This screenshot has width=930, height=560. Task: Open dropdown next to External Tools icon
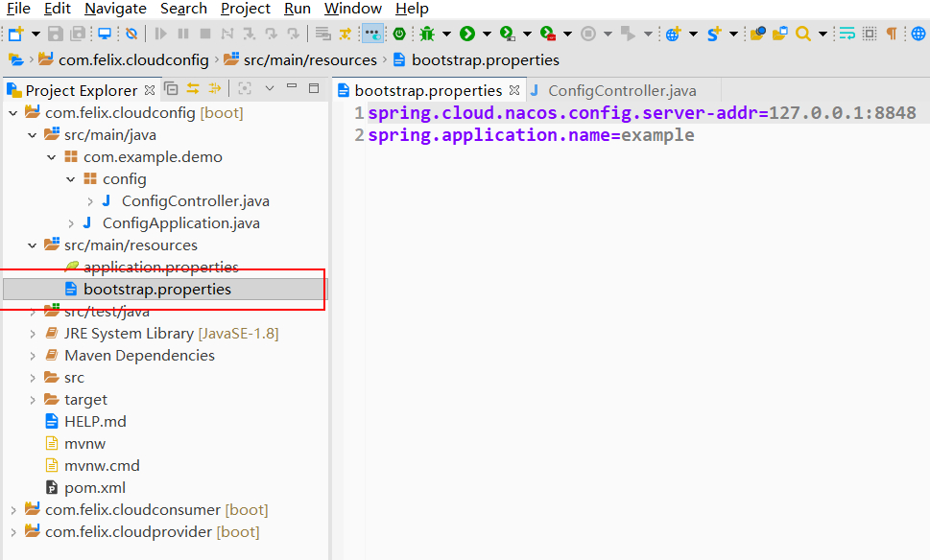coord(567,34)
